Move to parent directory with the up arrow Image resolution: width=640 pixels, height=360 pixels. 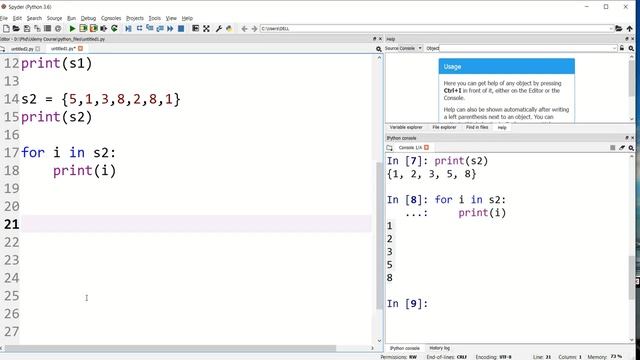tap(630, 29)
